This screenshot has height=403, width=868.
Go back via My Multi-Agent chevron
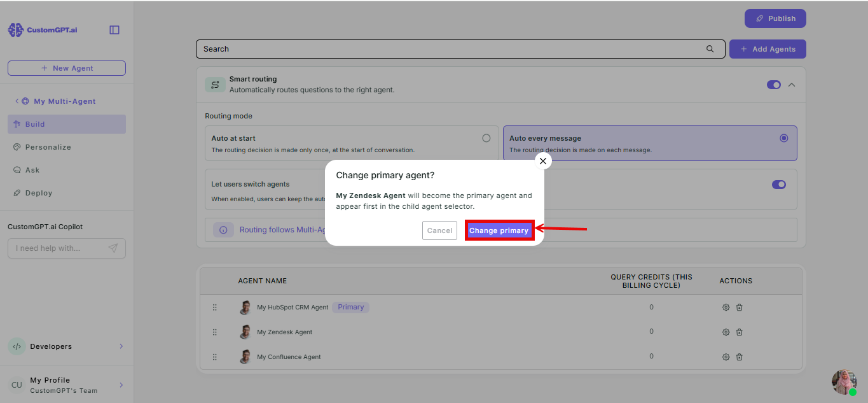point(17,101)
